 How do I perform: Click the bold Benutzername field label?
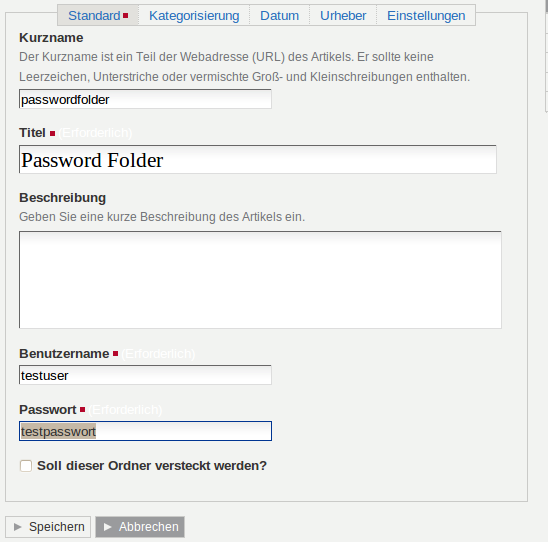pos(64,354)
